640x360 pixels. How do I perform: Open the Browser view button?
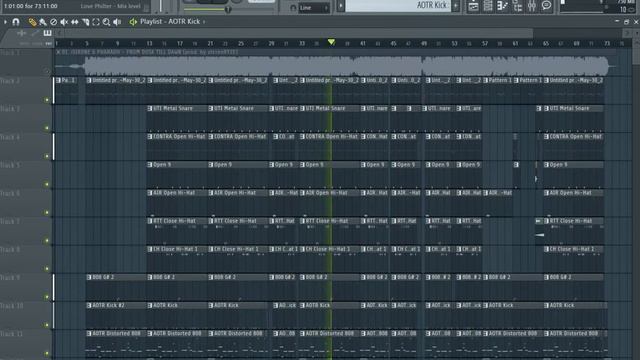(x=517, y=6)
